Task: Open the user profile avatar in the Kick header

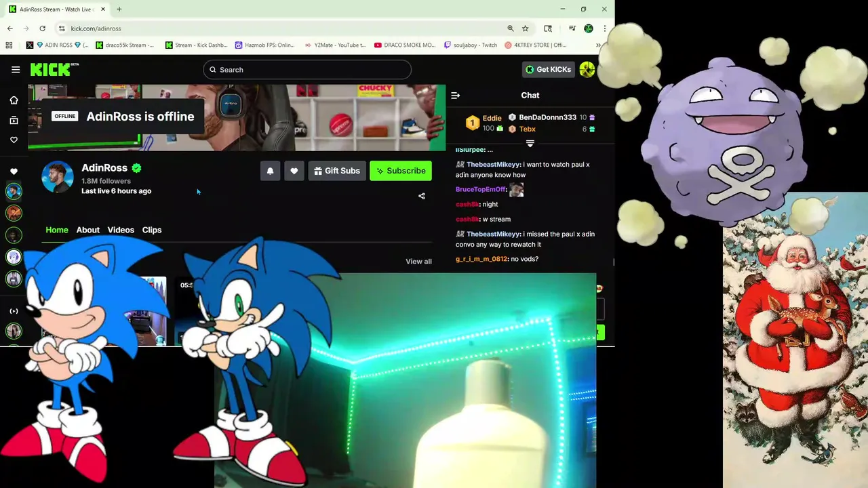Action: [x=587, y=69]
